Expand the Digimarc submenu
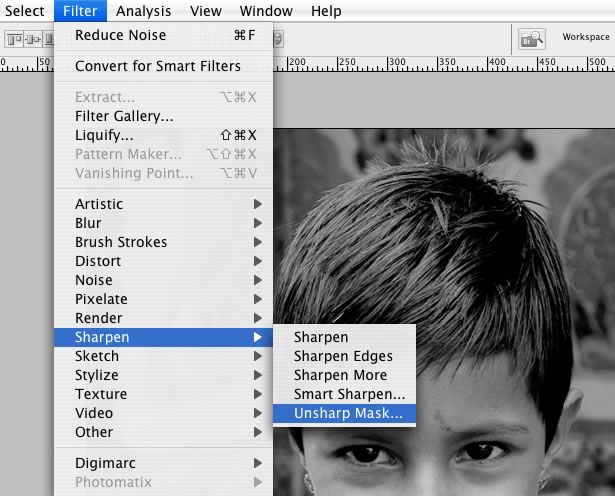This screenshot has height=496, width=615. click(163, 463)
